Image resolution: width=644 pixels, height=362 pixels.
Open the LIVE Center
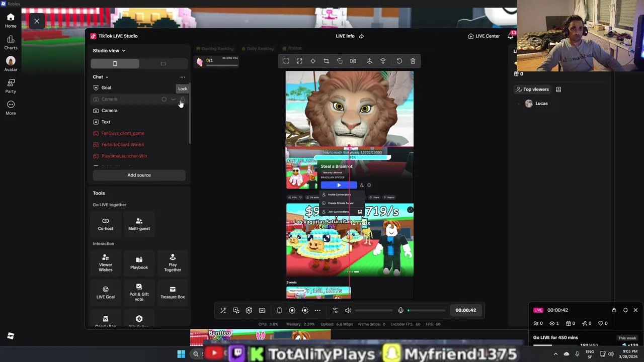click(x=484, y=36)
